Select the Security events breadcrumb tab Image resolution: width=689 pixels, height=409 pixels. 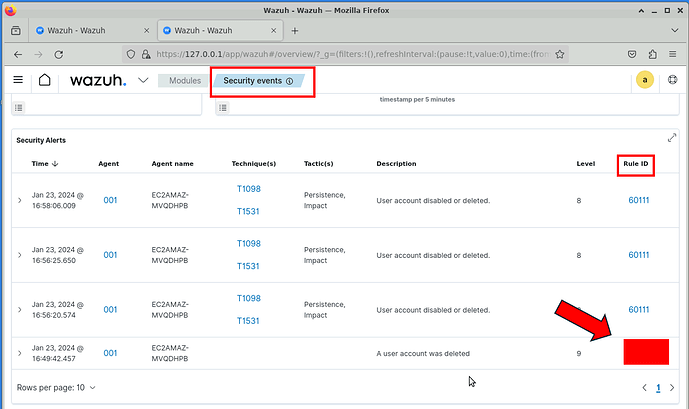point(258,80)
